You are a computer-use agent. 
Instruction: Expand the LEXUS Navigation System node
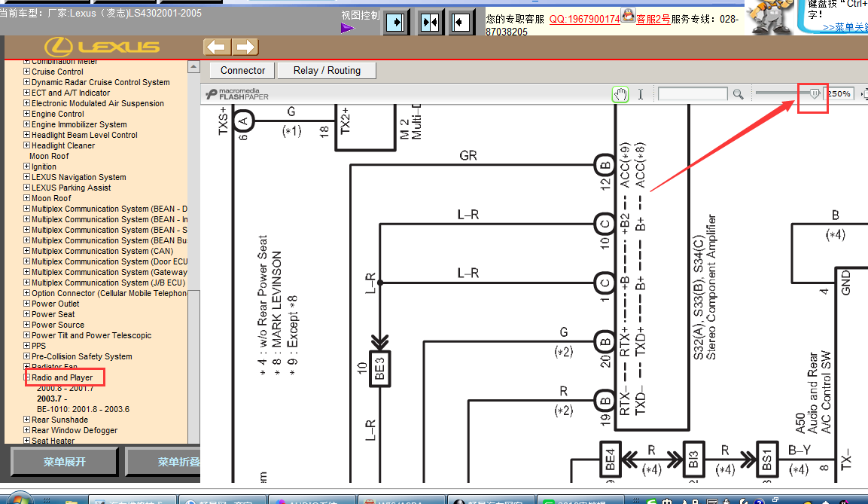[26, 177]
